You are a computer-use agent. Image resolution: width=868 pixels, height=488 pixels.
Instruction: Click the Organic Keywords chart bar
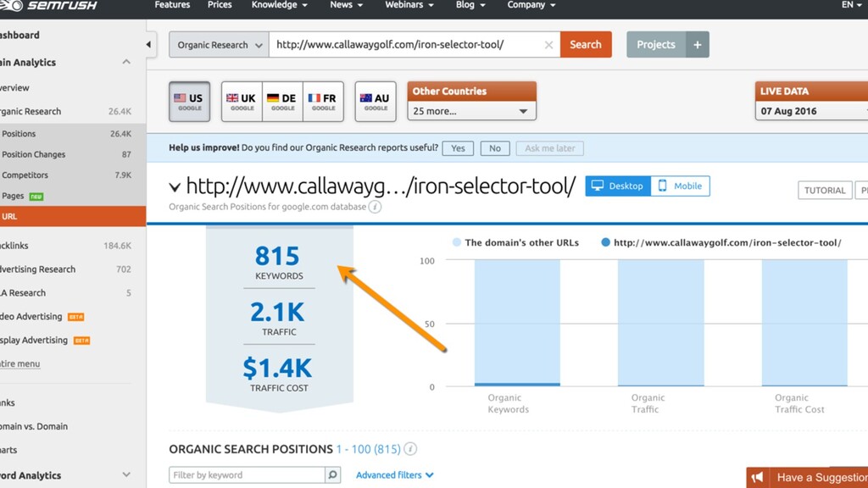[x=517, y=323]
